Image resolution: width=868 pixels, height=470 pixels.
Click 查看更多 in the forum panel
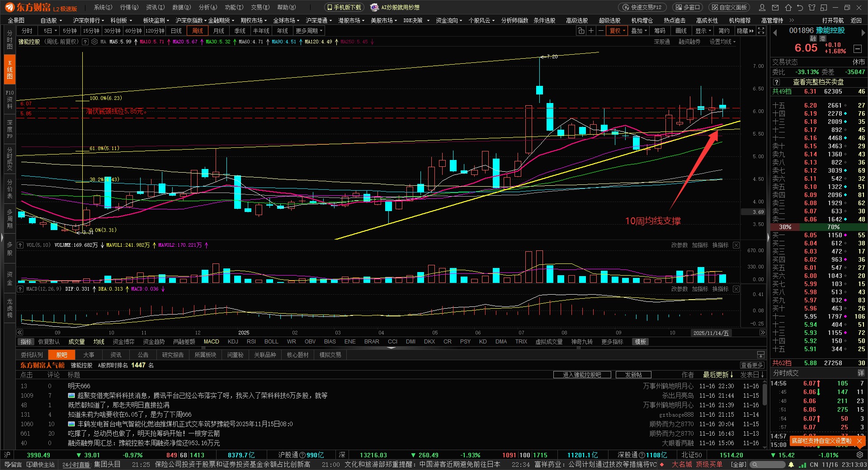coord(752,365)
